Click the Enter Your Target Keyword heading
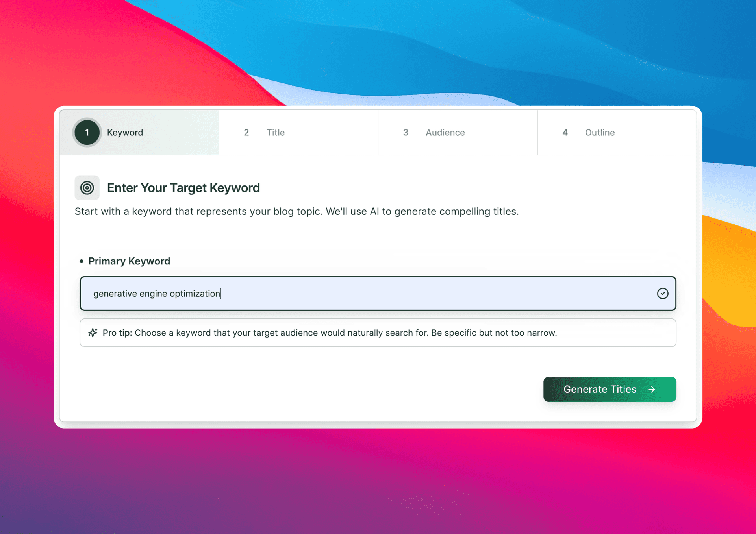Image resolution: width=756 pixels, height=534 pixels. (183, 188)
